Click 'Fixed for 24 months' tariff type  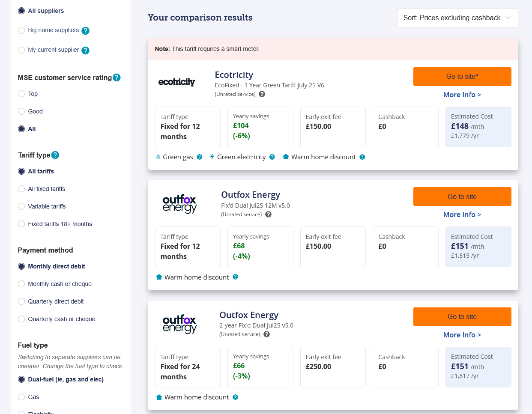[180, 372]
